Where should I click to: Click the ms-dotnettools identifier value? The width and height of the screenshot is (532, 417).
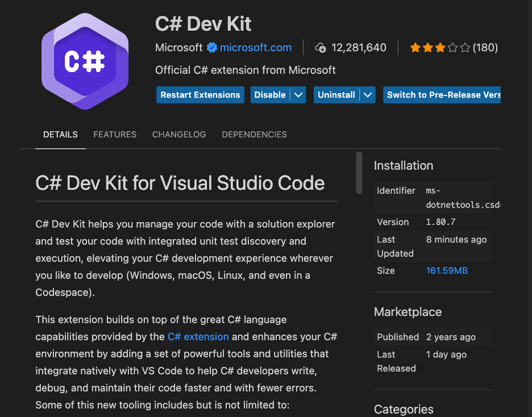pos(463,198)
